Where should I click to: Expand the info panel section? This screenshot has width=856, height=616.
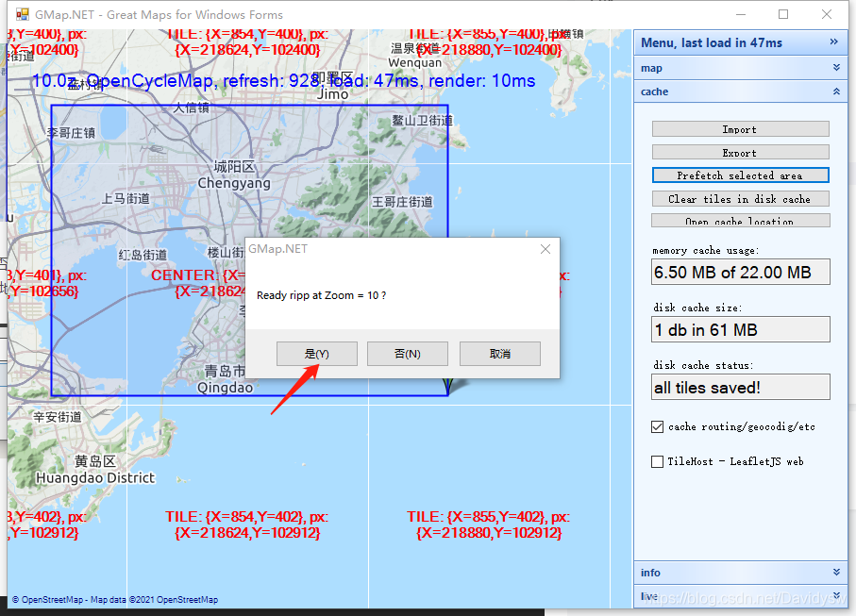click(x=836, y=572)
